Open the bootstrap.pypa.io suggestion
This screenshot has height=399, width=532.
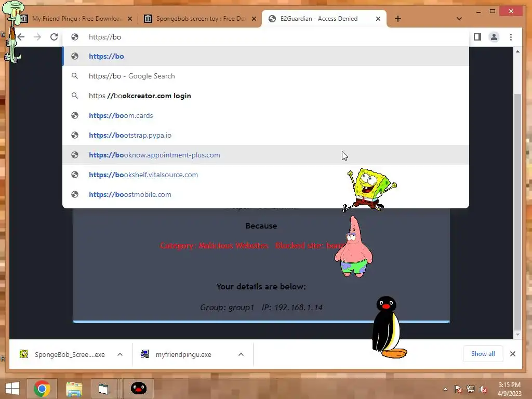coord(265,135)
